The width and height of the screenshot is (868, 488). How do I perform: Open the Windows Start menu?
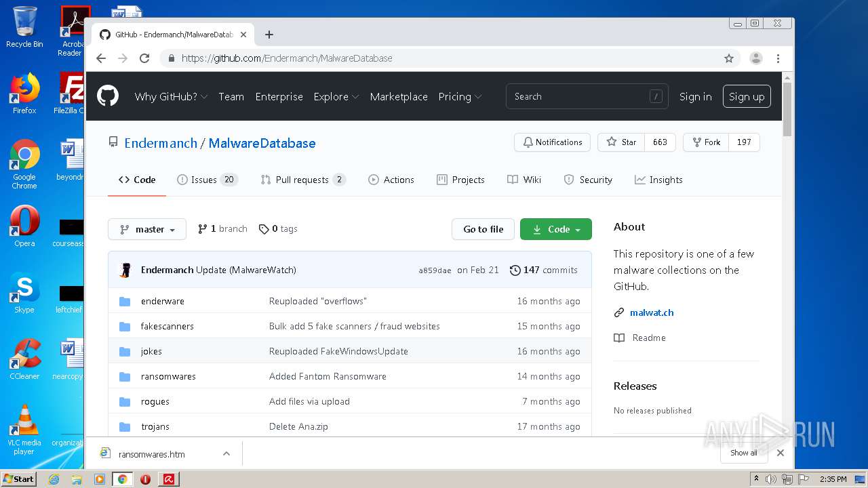(18, 479)
